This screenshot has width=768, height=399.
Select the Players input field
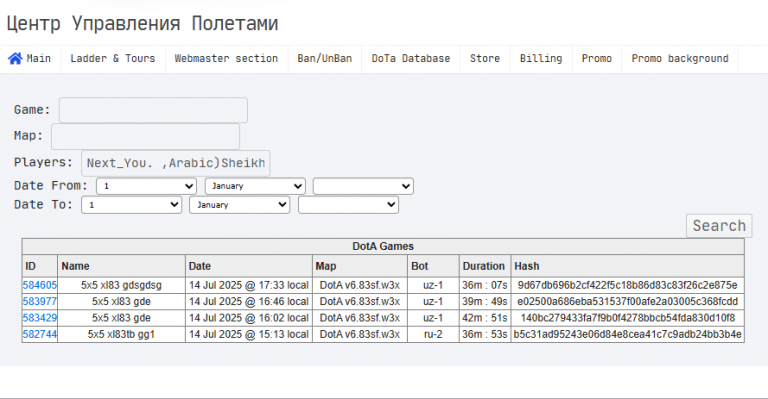point(175,163)
